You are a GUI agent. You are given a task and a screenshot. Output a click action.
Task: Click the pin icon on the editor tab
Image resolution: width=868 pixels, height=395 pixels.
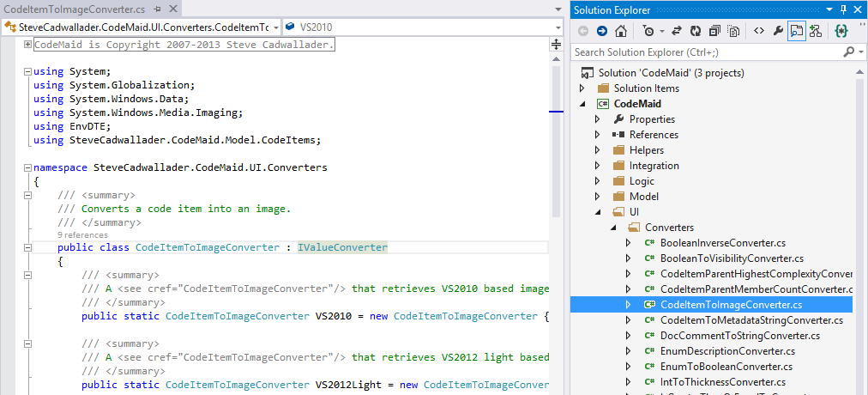(158, 9)
